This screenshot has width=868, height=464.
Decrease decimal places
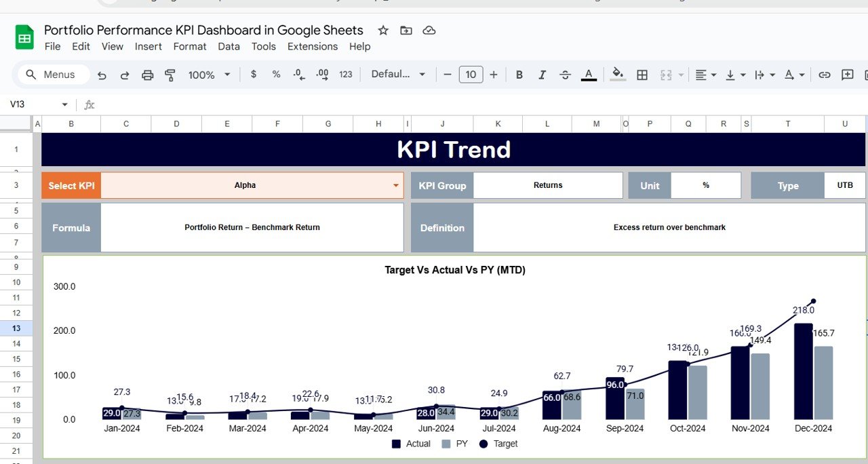[298, 75]
